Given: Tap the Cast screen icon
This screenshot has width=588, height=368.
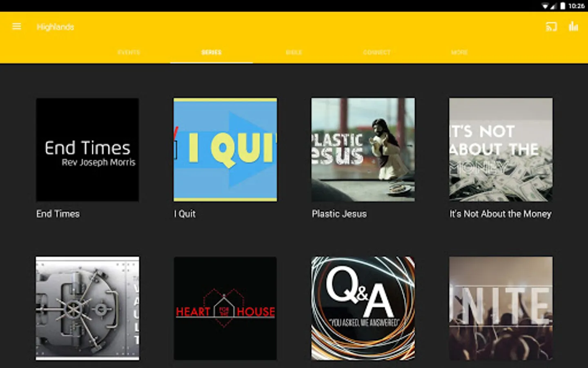Looking at the screenshot, I should tap(551, 27).
